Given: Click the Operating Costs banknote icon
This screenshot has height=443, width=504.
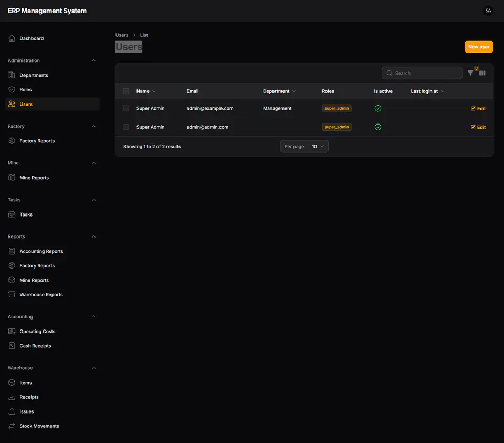Looking at the screenshot, I should click(x=12, y=331).
